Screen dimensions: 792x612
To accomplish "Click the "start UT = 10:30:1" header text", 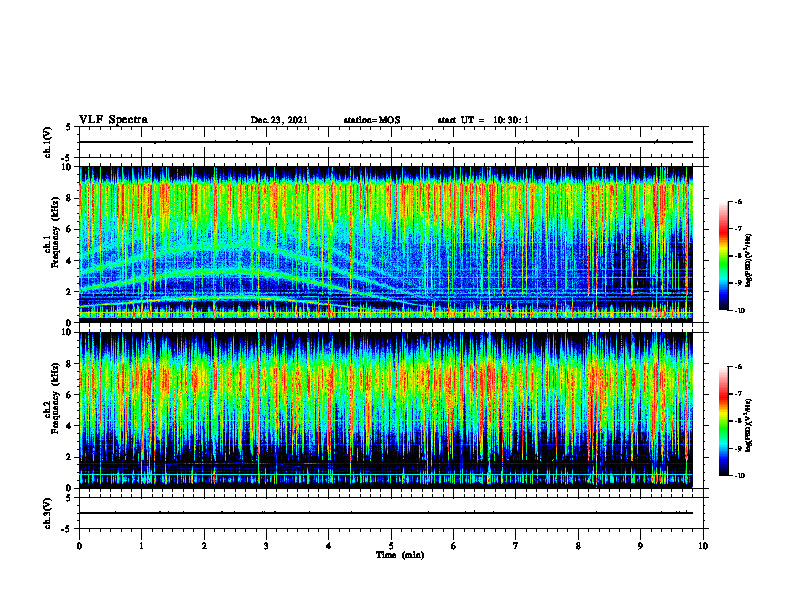I will pyautogui.click(x=483, y=120).
